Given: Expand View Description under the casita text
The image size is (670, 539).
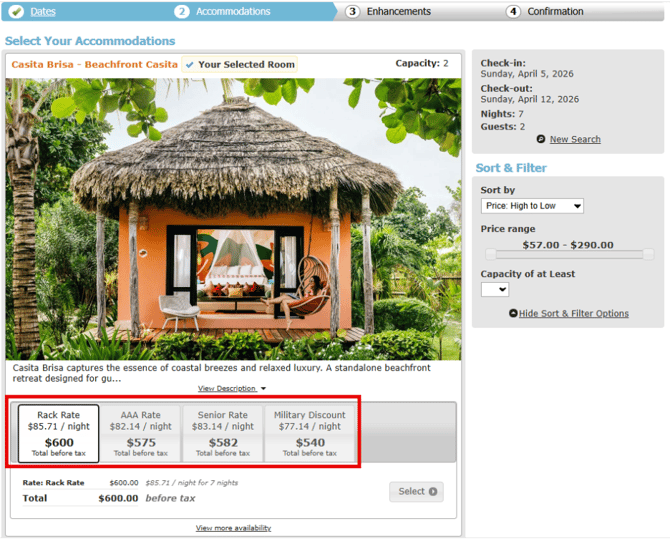Looking at the screenshot, I should pos(232,388).
